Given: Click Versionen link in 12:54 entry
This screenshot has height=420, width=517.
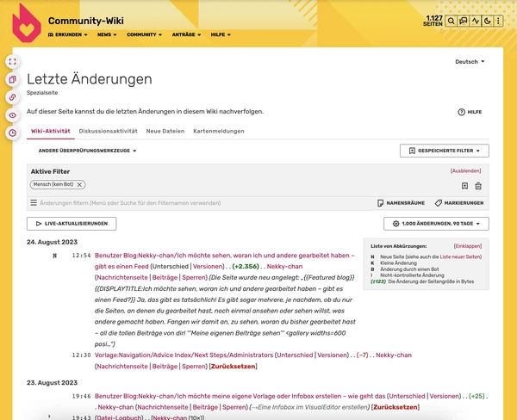Looking at the screenshot, I should click(208, 267).
